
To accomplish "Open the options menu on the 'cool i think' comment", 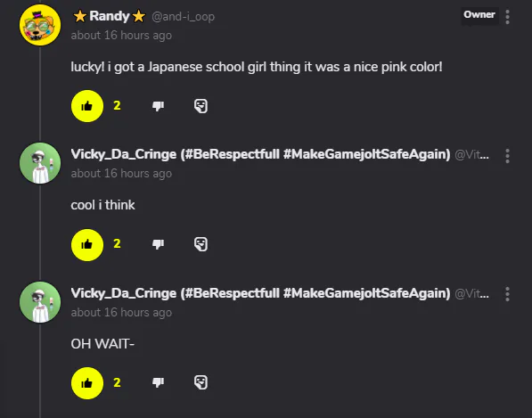I will 507,156.
